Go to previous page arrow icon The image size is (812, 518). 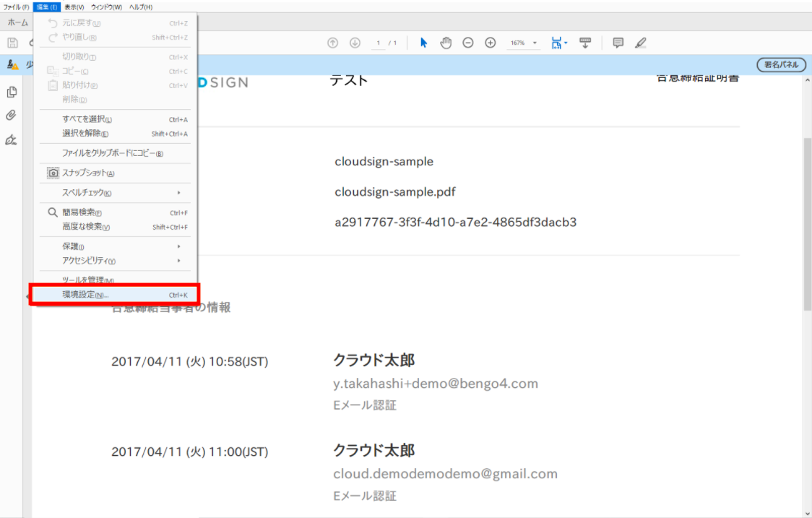click(x=332, y=43)
